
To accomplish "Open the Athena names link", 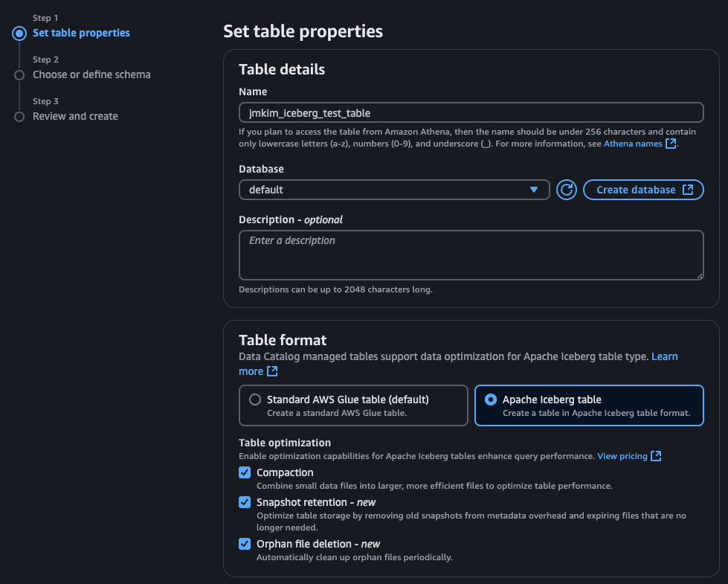I will [x=632, y=144].
